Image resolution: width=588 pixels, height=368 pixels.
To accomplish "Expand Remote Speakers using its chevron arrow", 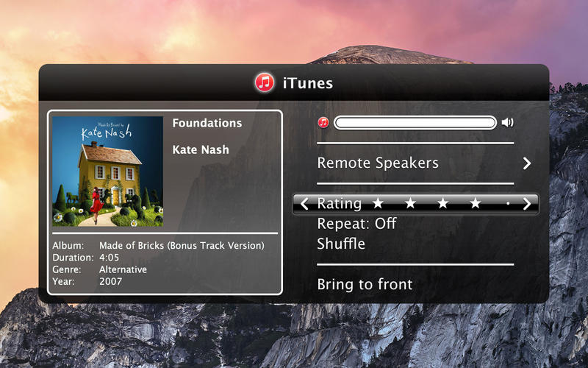I will tap(527, 163).
